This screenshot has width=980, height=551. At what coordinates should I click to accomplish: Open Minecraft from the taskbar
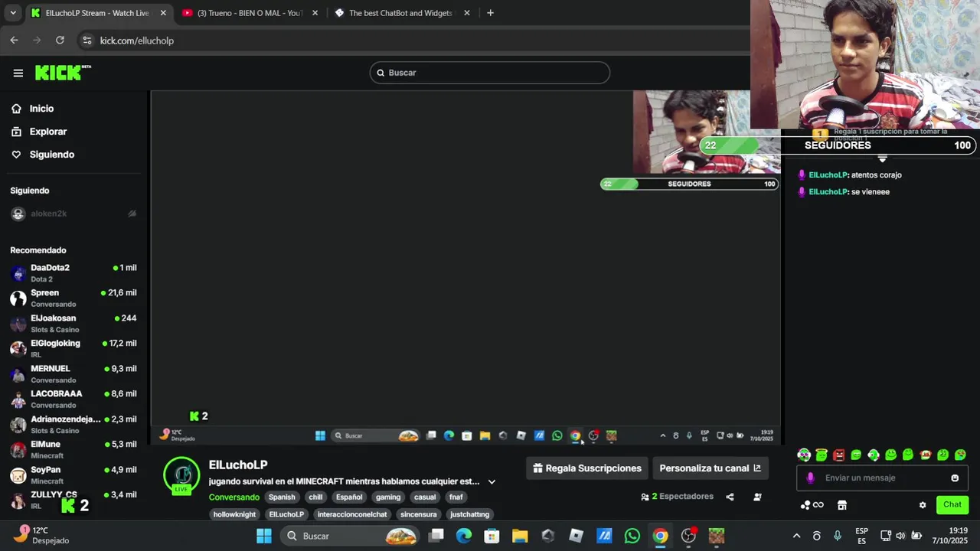click(x=717, y=536)
